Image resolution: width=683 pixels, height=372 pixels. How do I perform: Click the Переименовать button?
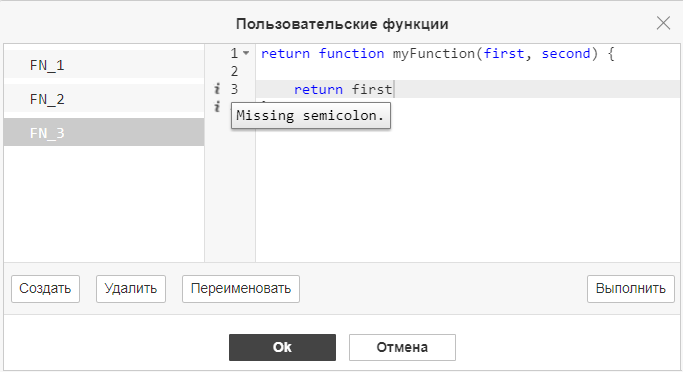click(241, 289)
